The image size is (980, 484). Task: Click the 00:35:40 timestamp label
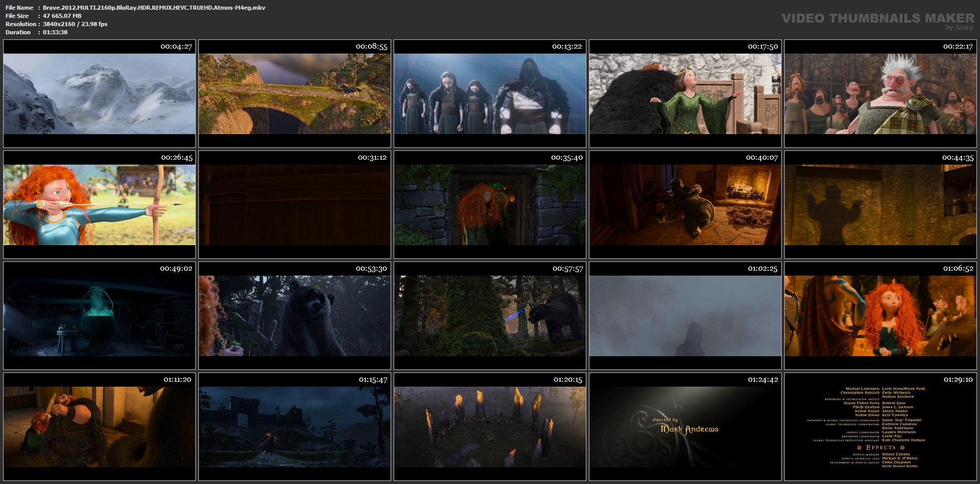click(566, 158)
